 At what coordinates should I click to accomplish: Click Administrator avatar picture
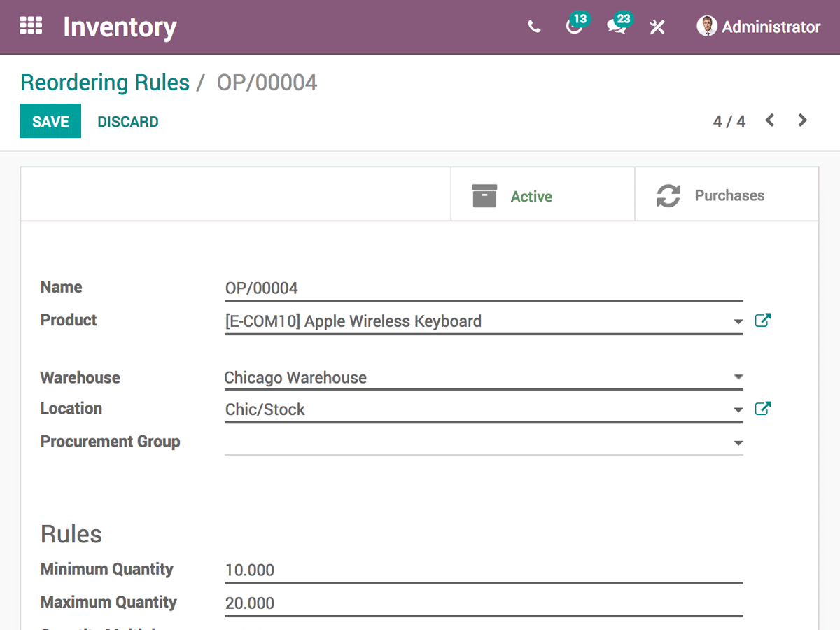706,27
